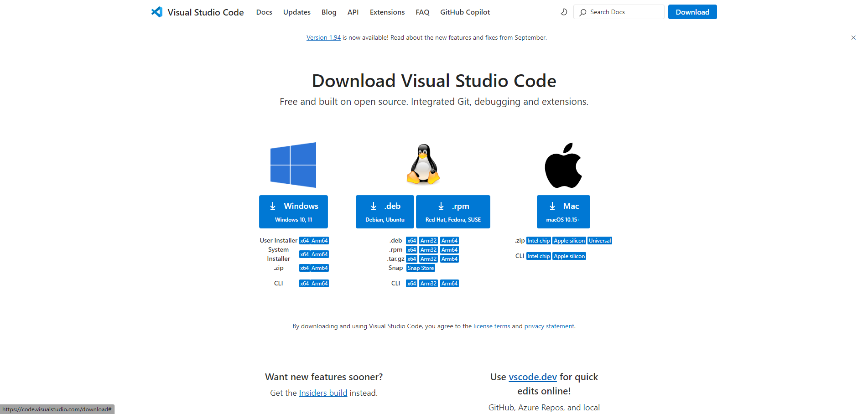Select Arm32 in the Linux .deb row

pyautogui.click(x=429, y=241)
